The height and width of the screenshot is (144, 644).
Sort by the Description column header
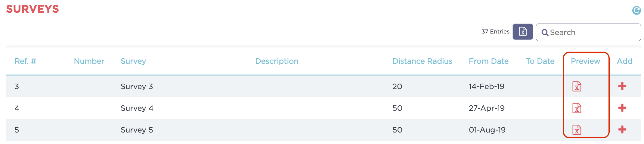click(x=277, y=61)
